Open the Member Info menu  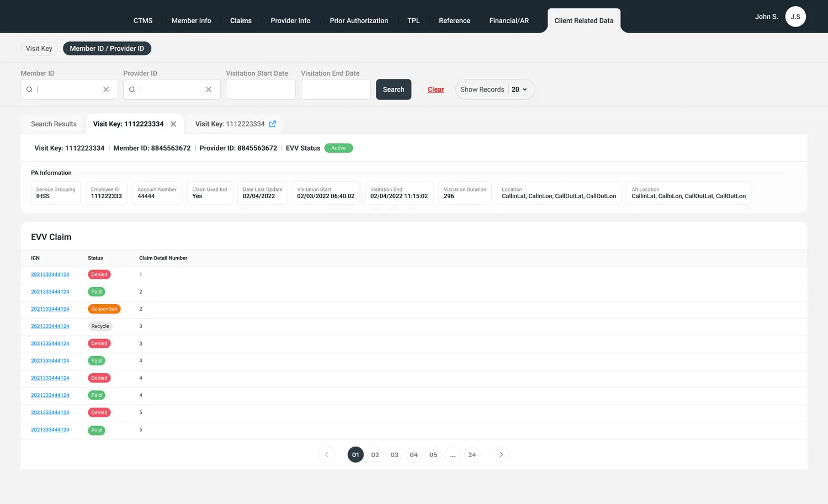tap(192, 20)
